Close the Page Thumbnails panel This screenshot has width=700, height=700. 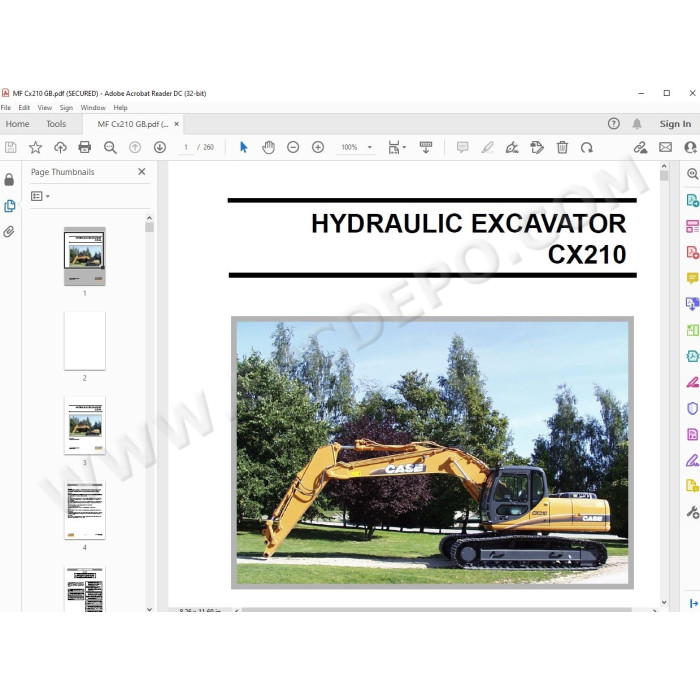(142, 171)
